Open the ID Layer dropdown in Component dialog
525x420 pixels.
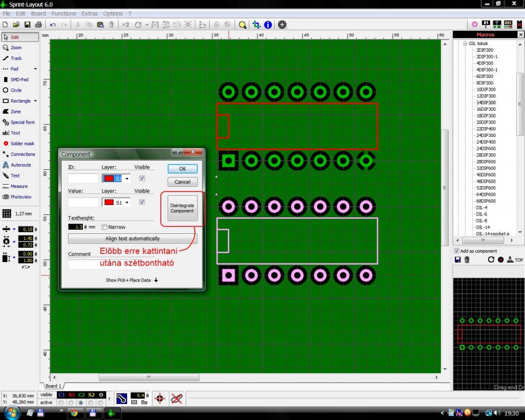pos(127,178)
